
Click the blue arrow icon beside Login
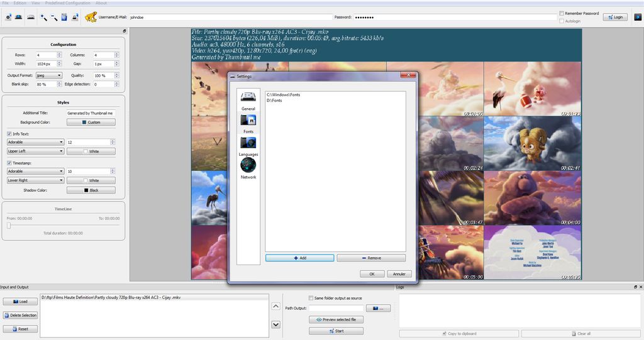pos(638,17)
